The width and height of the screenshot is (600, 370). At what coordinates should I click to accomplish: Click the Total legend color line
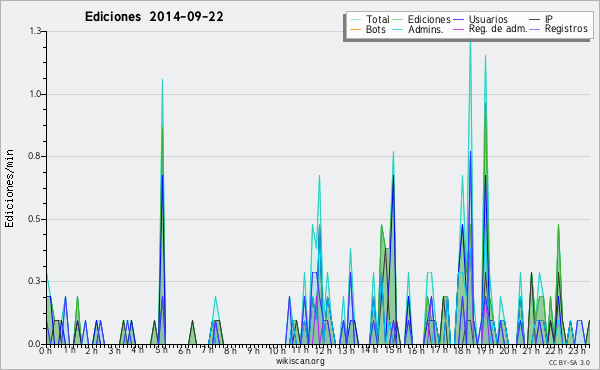coord(355,20)
